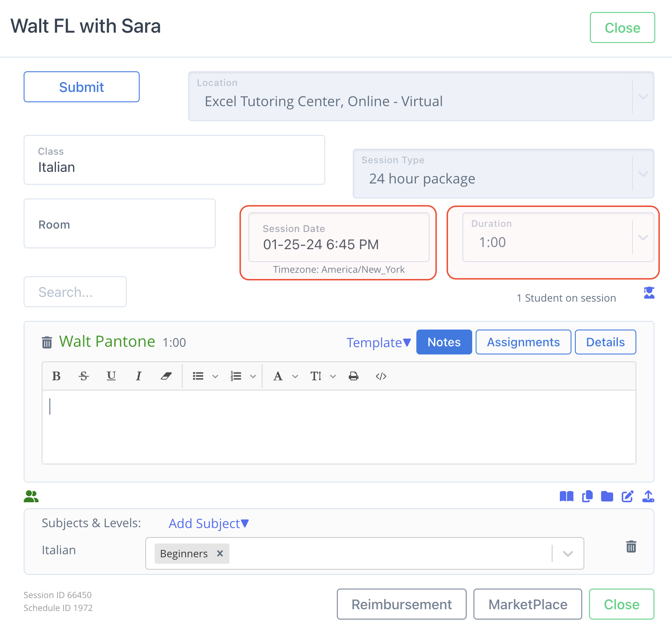
Task: Click the Session Date field
Action: click(x=339, y=237)
